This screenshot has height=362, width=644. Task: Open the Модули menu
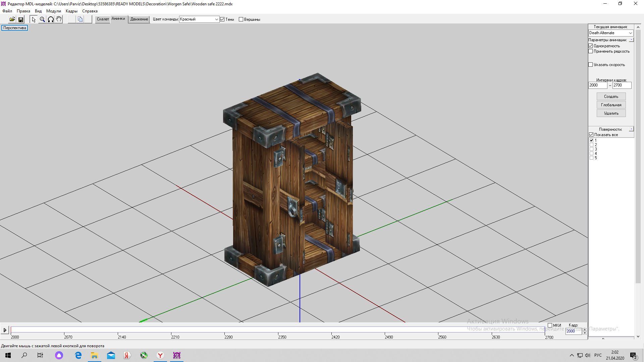pyautogui.click(x=53, y=11)
